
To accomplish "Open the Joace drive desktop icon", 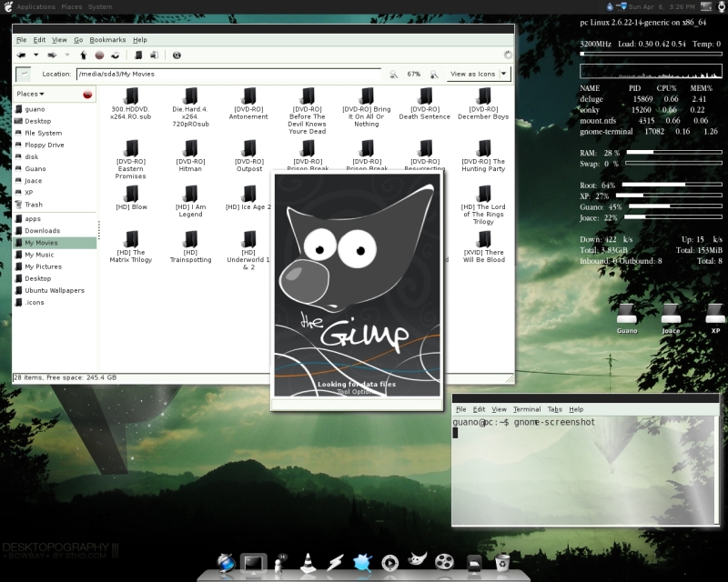I will click(671, 318).
